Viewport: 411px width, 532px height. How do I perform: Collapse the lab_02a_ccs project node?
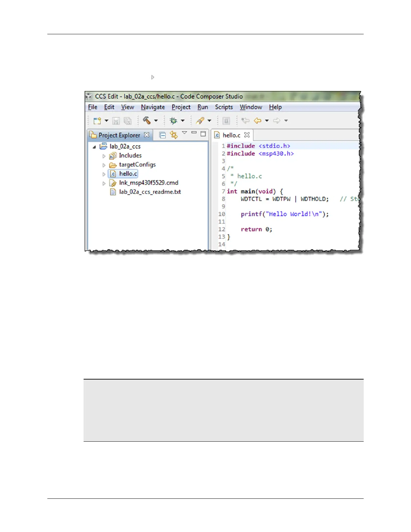(x=94, y=147)
